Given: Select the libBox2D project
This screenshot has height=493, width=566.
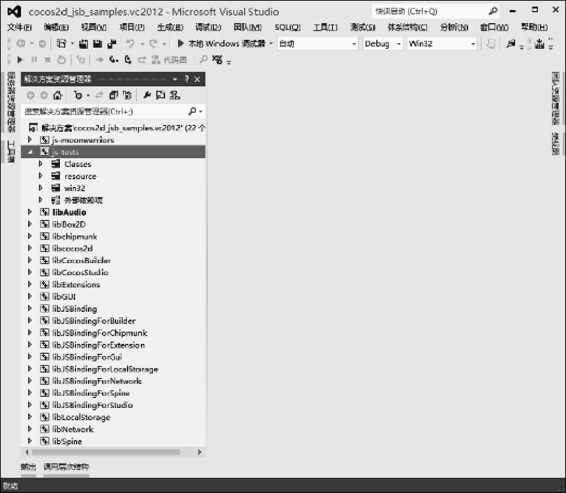Looking at the screenshot, I should tap(69, 224).
